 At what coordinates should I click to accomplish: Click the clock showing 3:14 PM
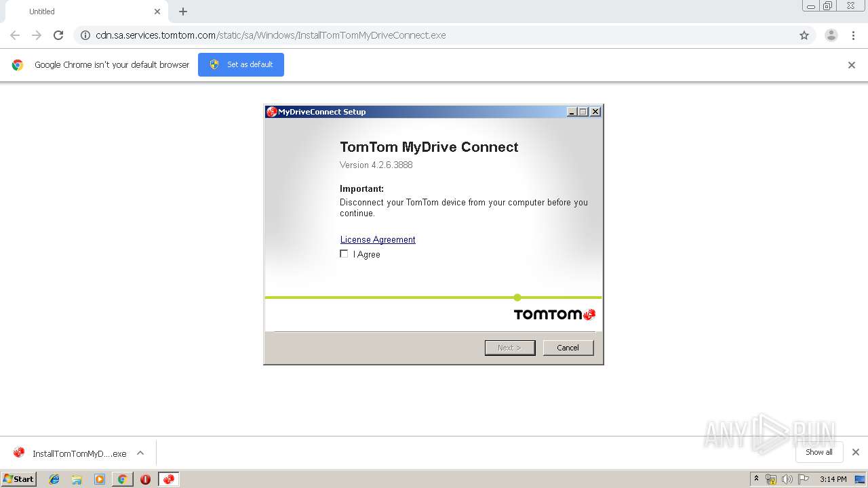pyautogui.click(x=833, y=479)
